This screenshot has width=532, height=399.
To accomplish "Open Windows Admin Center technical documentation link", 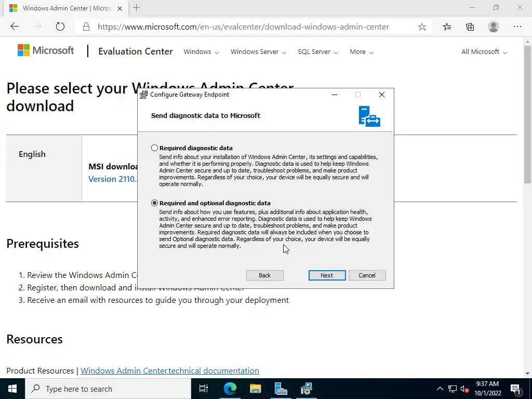I will 170,370.
